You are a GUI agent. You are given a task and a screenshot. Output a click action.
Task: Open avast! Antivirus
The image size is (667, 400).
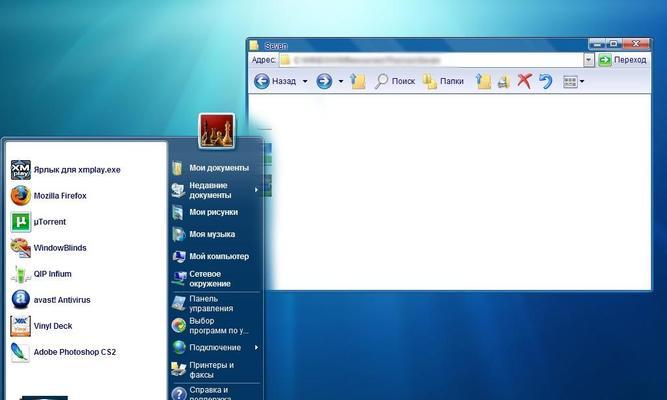[x=51, y=300]
